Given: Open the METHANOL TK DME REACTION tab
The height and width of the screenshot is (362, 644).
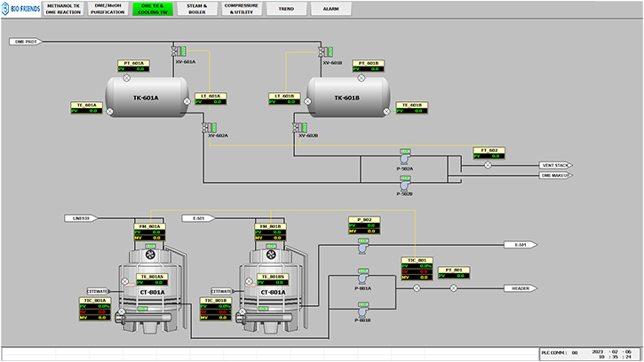Looking at the screenshot, I should click(x=63, y=9).
